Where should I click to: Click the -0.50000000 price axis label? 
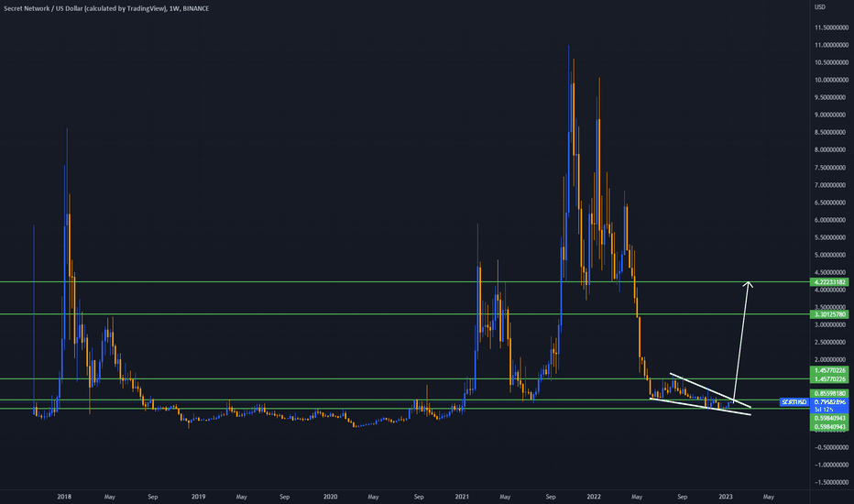pos(831,447)
